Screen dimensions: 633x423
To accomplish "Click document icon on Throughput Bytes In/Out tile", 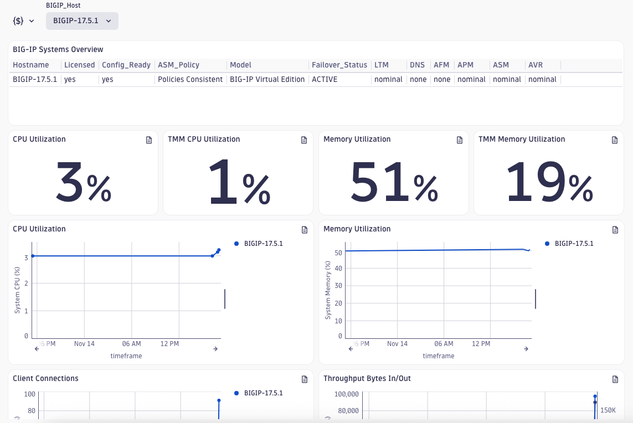I will pyautogui.click(x=615, y=379).
